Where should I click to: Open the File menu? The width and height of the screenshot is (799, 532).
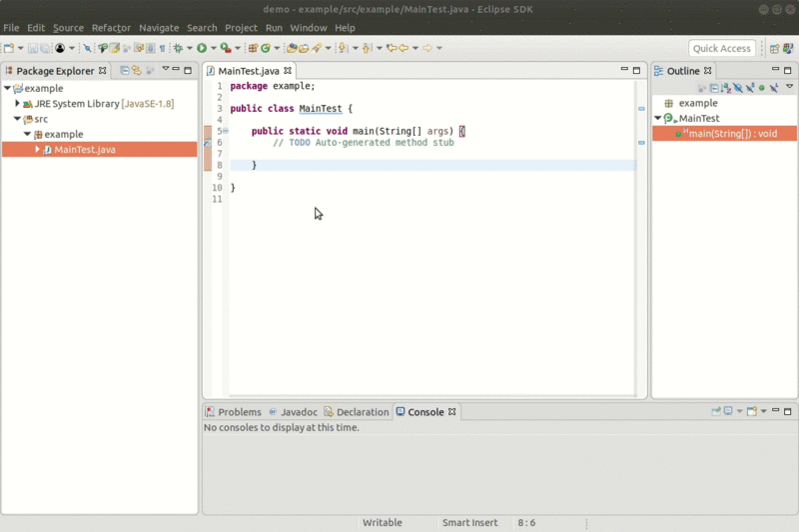(x=11, y=28)
